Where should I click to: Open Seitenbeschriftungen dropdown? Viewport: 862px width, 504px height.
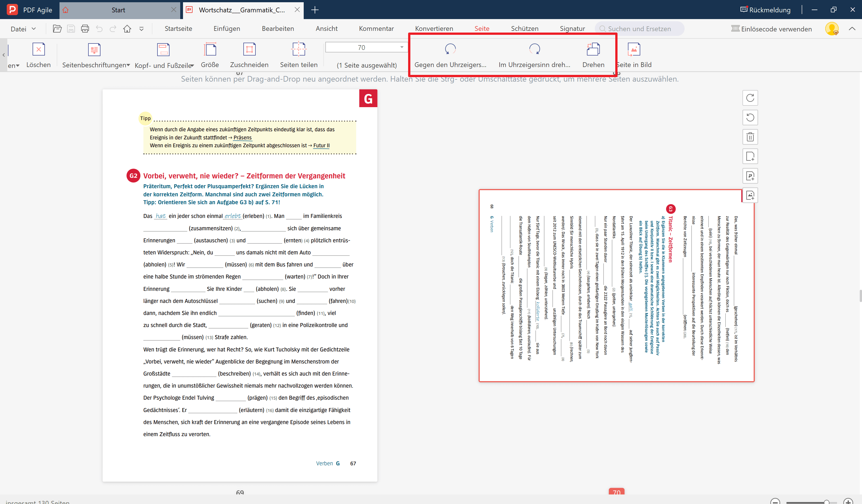coord(96,56)
